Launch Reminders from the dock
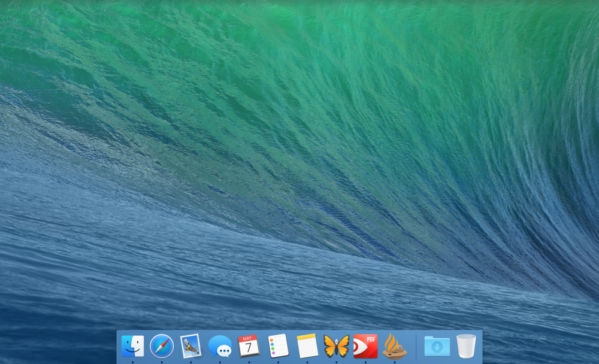Viewport: 599px width, 364px height. pyautogui.click(x=278, y=346)
